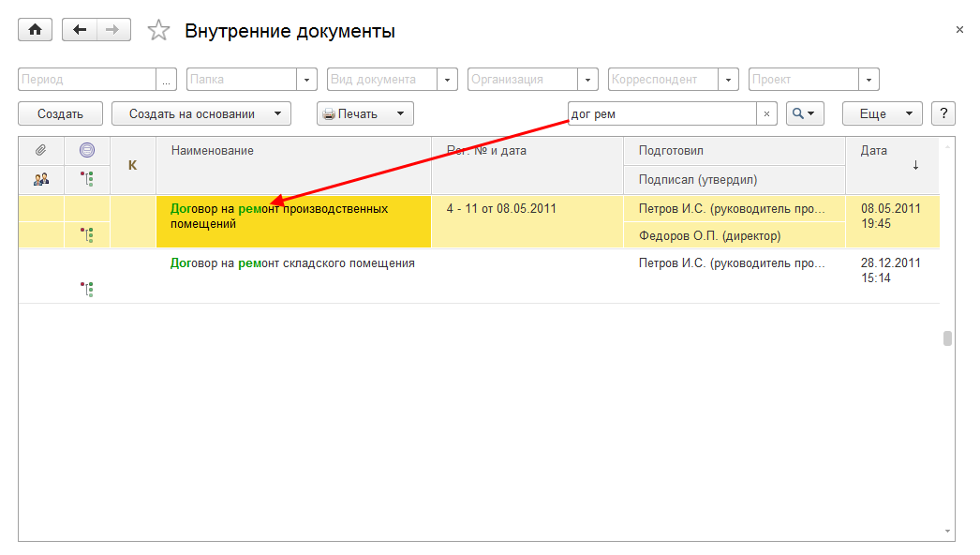Image resolution: width=980 pixels, height=555 pixels.
Task: Click Создать на основании button
Action: click(200, 114)
